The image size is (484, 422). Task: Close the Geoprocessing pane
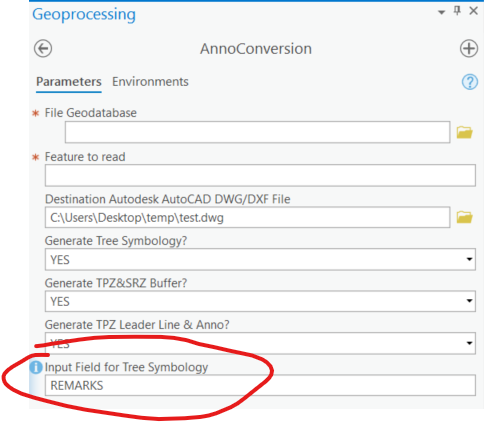click(x=473, y=11)
